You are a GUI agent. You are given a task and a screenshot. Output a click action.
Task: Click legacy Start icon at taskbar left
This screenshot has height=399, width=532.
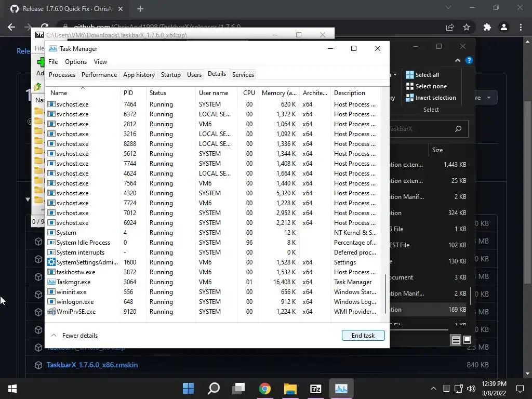tap(12, 389)
